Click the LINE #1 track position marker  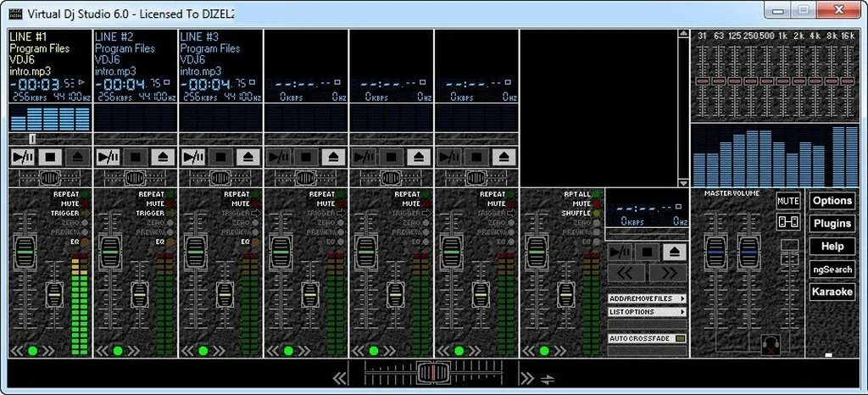coord(32,139)
